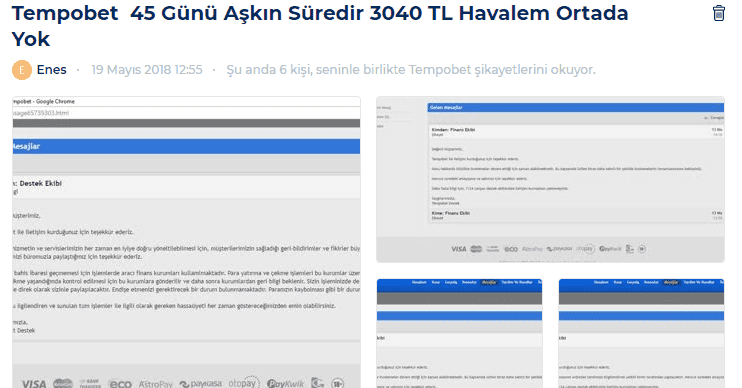Click the AstroPay logo in large screenshot
Viewport: 742px width, 388px height.
click(156, 384)
